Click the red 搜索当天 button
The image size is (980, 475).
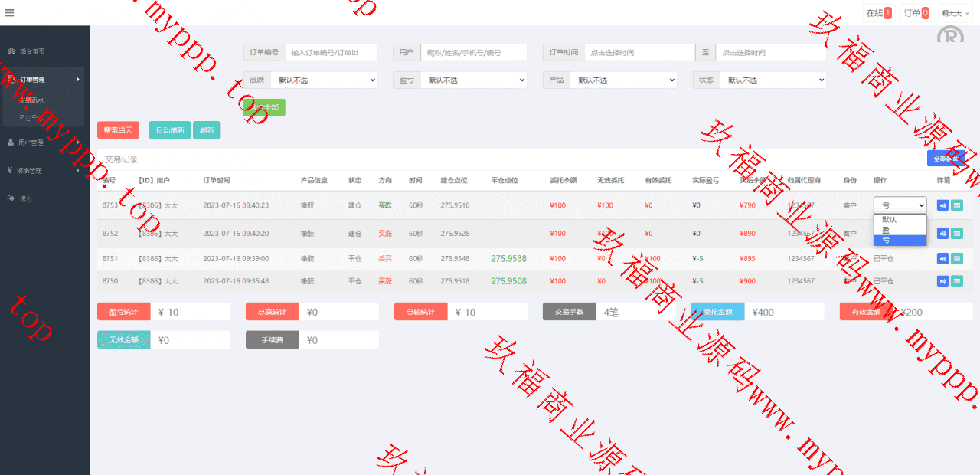118,130
